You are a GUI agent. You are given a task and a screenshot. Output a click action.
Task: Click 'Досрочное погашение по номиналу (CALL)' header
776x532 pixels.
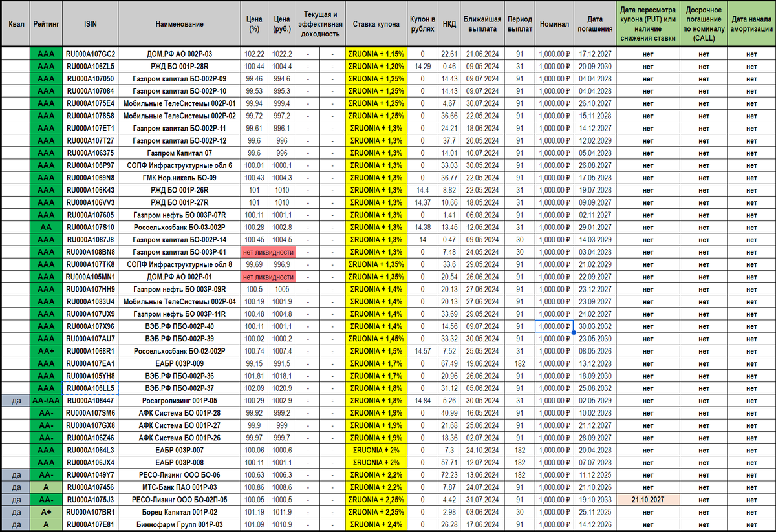click(704, 24)
